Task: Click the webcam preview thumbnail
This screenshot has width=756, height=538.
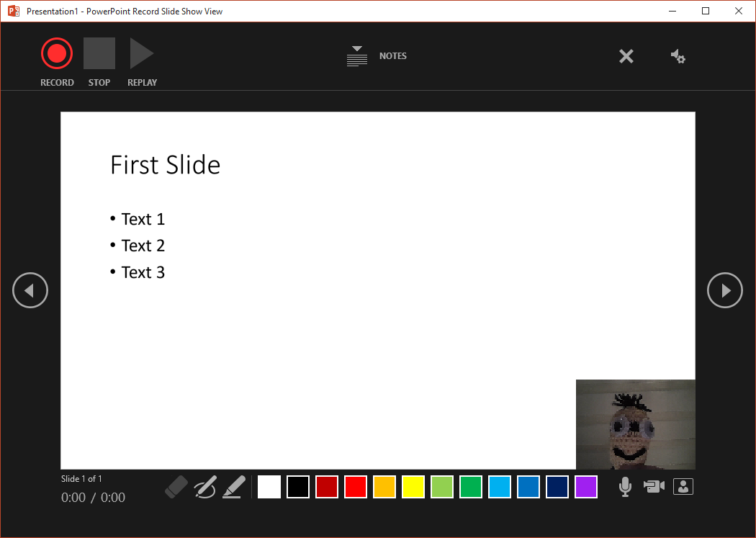Action: 635,424
